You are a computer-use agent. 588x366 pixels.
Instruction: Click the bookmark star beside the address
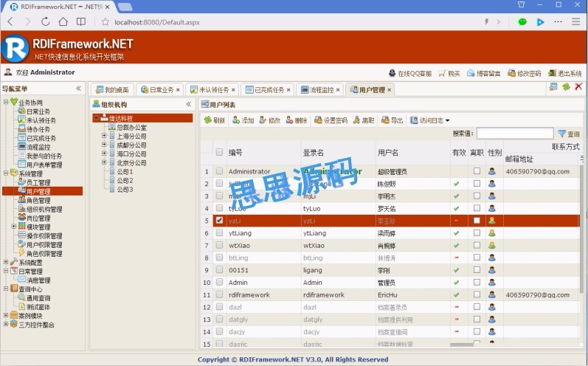click(x=106, y=22)
